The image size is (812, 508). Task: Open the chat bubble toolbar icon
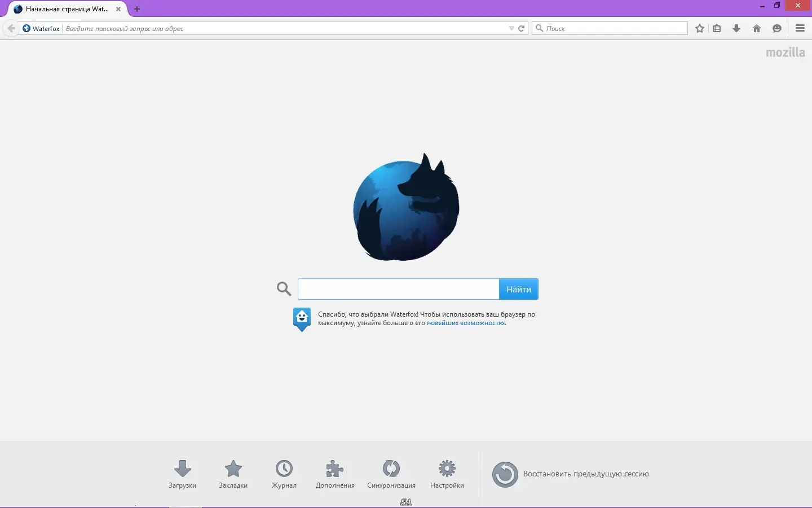(777, 28)
